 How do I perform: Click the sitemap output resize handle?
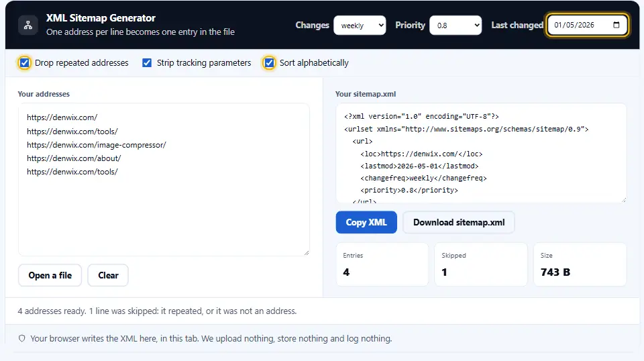point(624,199)
